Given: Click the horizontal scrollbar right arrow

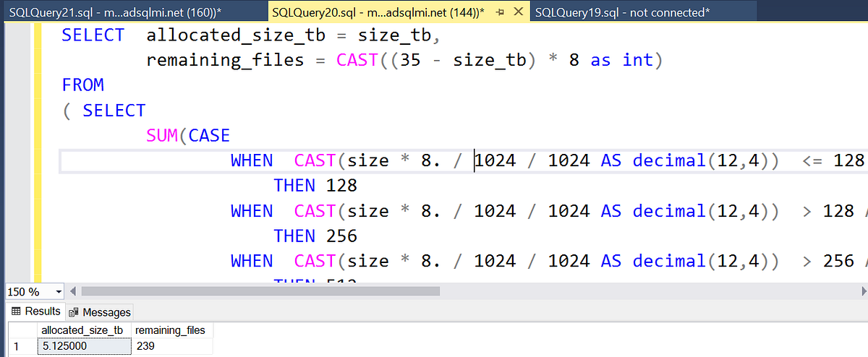Looking at the screenshot, I should (x=864, y=292).
